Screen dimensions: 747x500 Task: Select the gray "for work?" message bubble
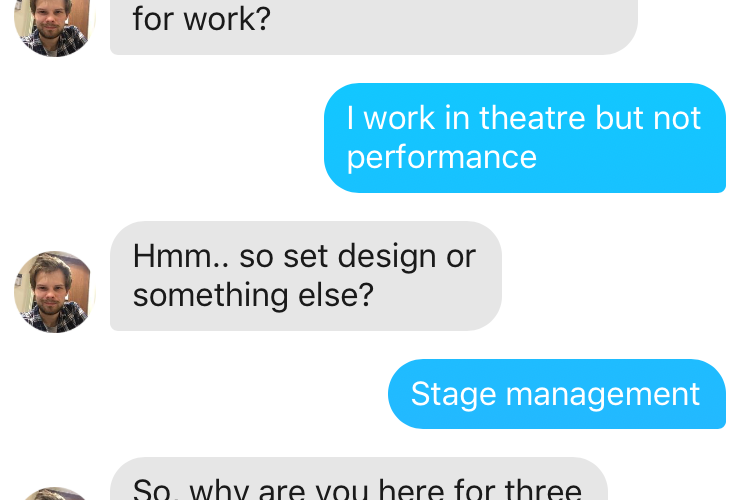(372, 22)
